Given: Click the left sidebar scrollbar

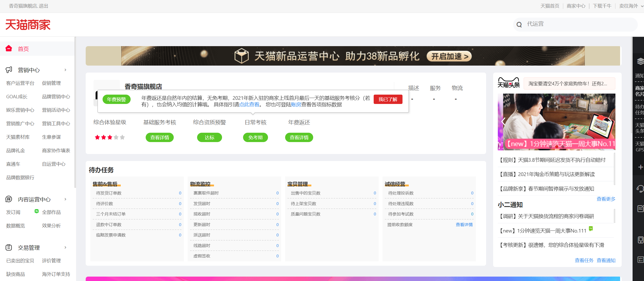Looking at the screenshot, I should tap(75, 112).
